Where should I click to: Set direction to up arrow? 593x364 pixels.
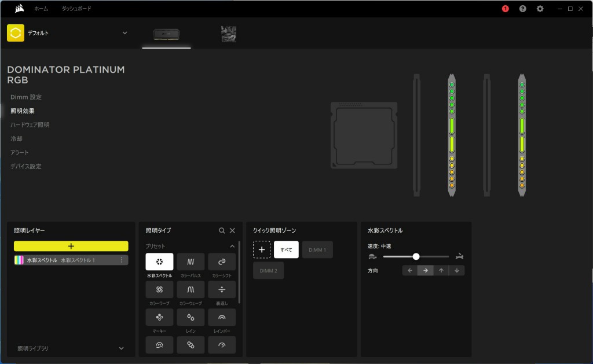point(441,270)
